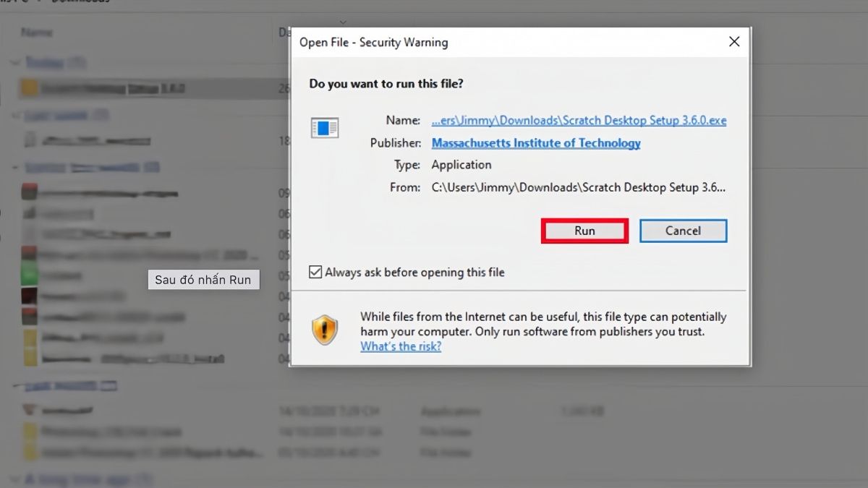This screenshot has height=488, width=868.
Task: Collapse the Earlier this month group chevron
Action: click(x=14, y=167)
